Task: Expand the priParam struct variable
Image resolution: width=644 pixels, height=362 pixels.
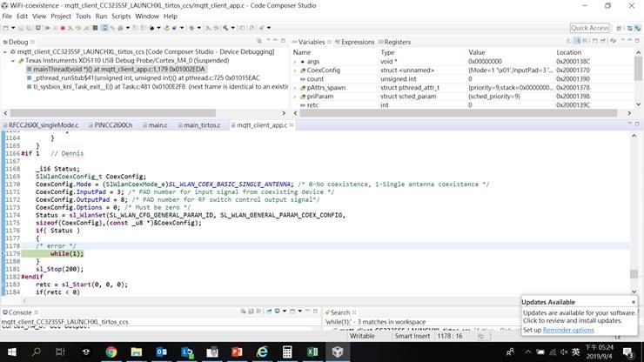Action: coord(295,96)
